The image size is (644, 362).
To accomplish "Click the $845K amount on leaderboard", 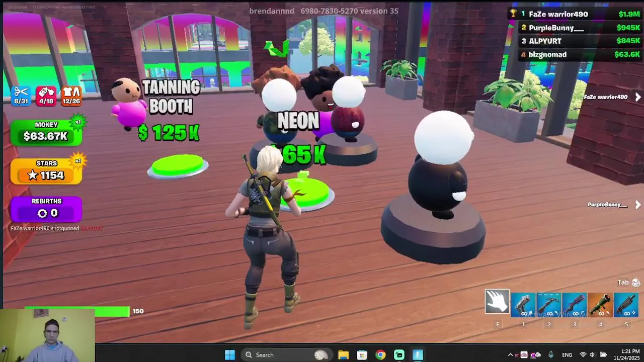I will (628, 41).
